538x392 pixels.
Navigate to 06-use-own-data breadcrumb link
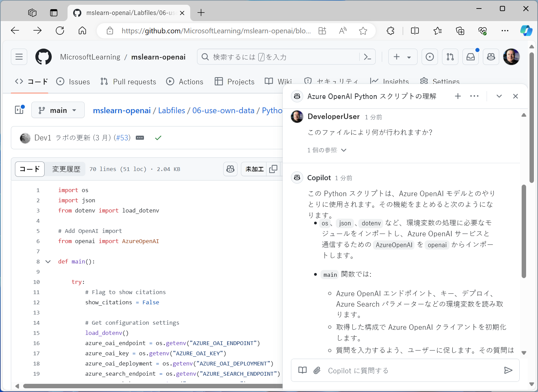(223, 110)
